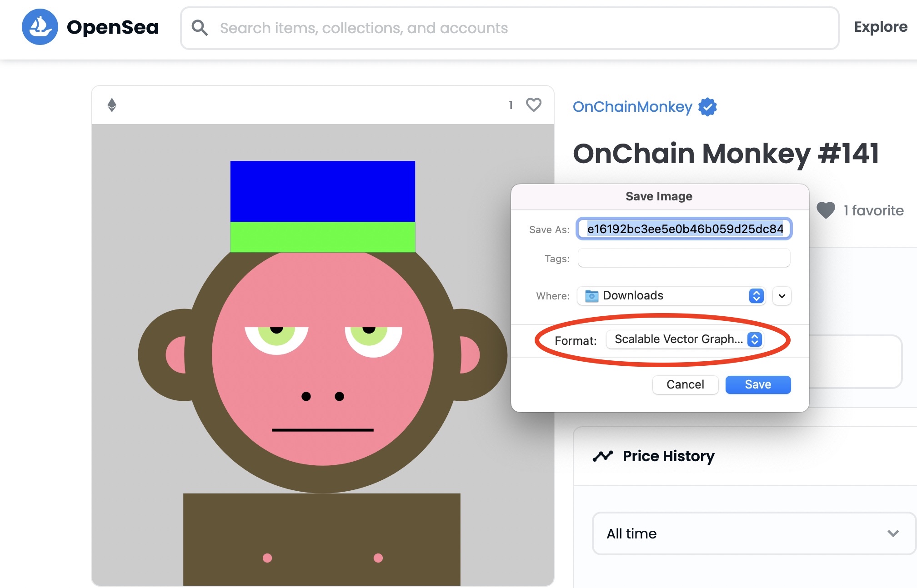Click the Downloads folder icon
The image size is (917, 588).
point(591,296)
